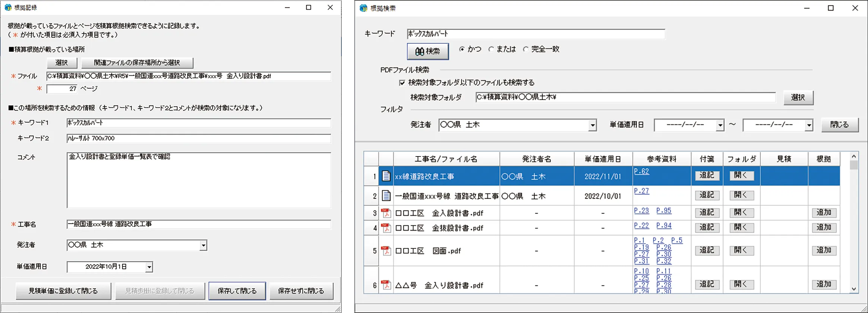Select the 完全一致 radio button
This screenshot has height=313, width=868.
point(526,49)
